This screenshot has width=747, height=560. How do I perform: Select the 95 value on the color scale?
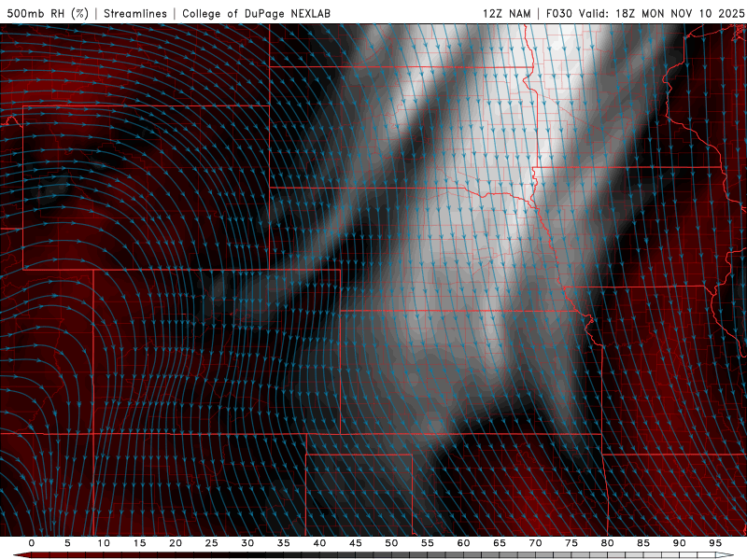point(715,543)
